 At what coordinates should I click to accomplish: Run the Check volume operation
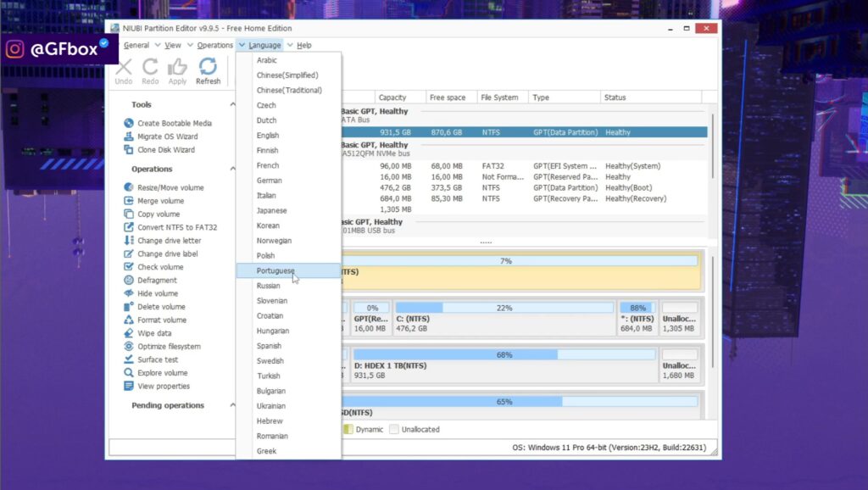(x=154, y=267)
